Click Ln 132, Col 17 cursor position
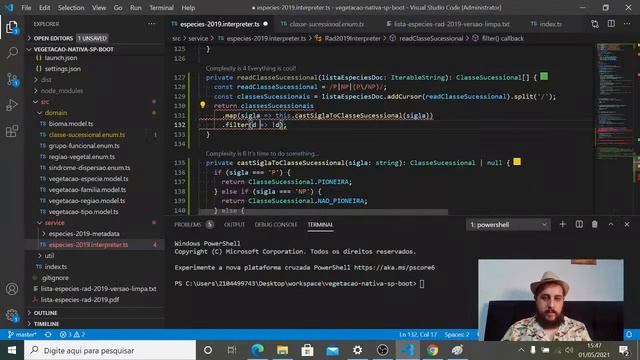The image size is (640, 360). [418, 334]
